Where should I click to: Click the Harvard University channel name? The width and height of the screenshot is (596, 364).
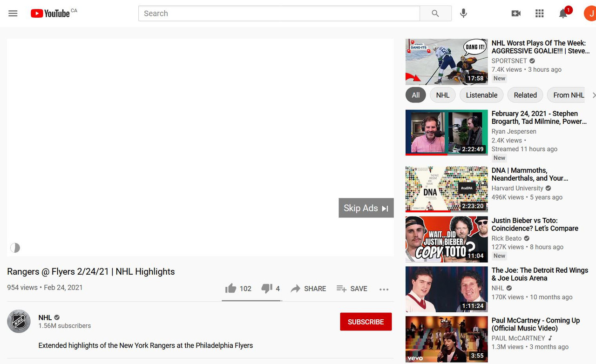[517, 189]
